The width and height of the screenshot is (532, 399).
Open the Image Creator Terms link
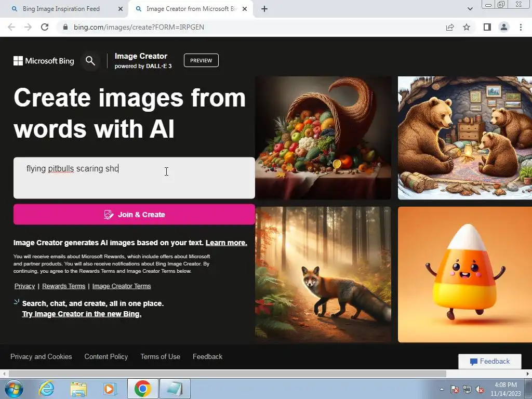pyautogui.click(x=122, y=286)
